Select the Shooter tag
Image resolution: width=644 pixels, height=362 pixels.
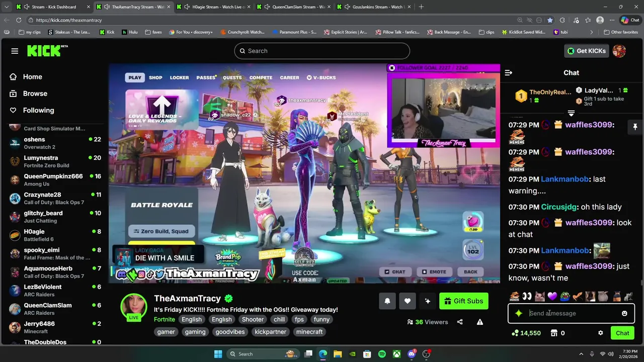[253, 319]
